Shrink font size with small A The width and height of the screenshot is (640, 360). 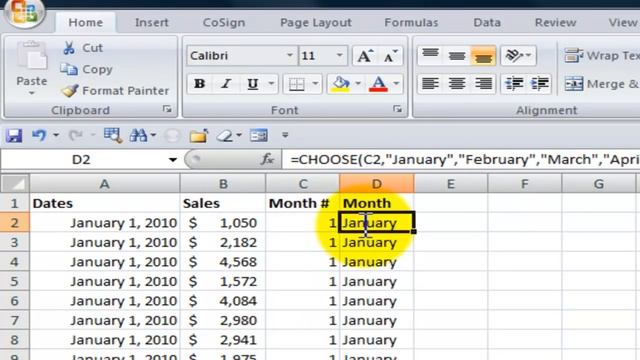coord(391,56)
